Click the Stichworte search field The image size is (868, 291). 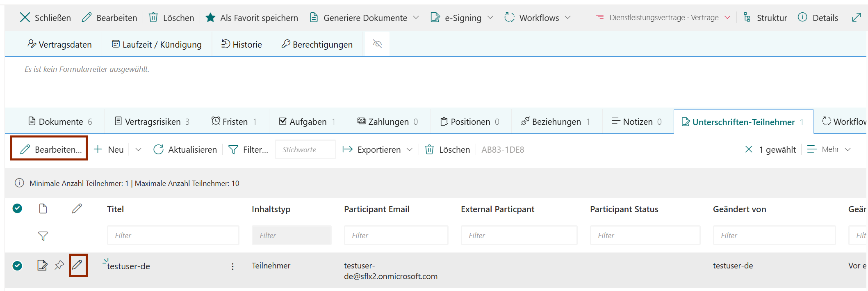(305, 150)
